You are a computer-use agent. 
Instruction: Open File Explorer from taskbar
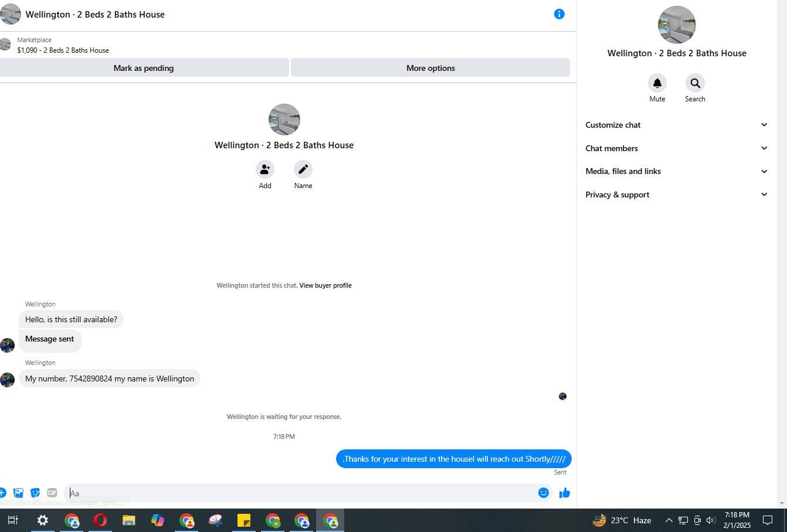tap(129, 520)
